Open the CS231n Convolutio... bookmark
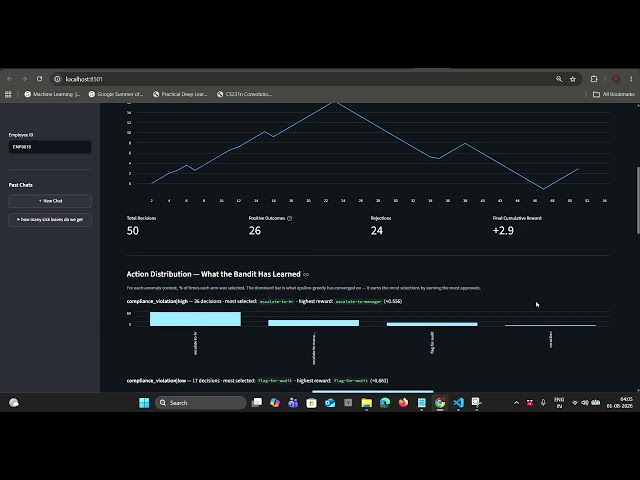This screenshot has width=640, height=480. point(244,94)
